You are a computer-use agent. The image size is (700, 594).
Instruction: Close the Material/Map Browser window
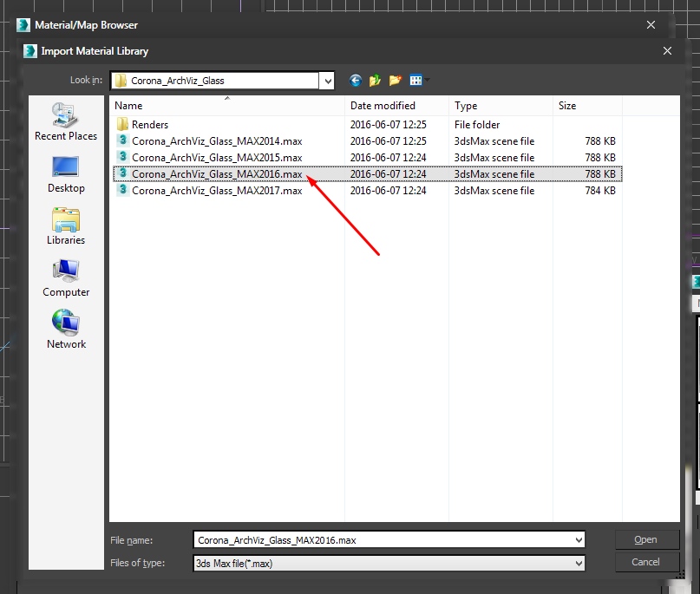pyautogui.click(x=651, y=25)
